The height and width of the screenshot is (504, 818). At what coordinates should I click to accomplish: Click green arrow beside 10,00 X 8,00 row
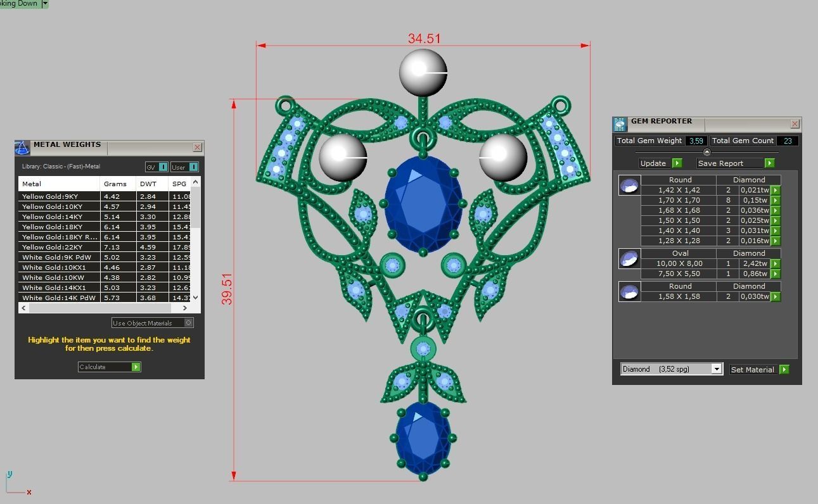[776, 263]
